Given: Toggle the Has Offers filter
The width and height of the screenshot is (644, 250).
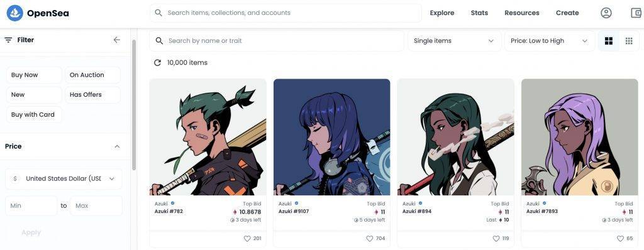Looking at the screenshot, I should click(x=92, y=94).
